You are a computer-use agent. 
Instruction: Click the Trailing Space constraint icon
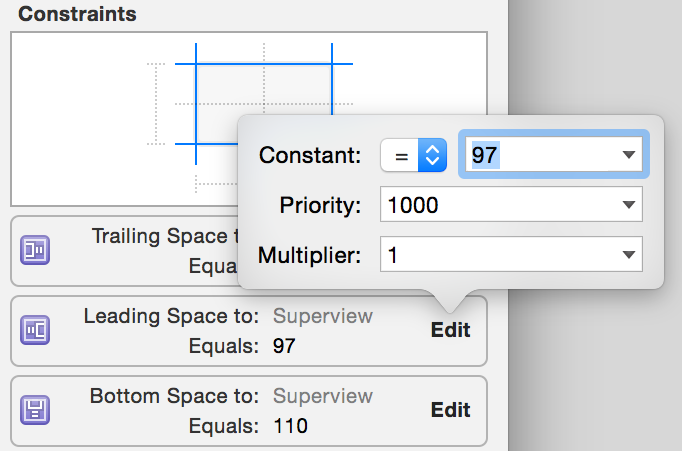[x=36, y=250]
